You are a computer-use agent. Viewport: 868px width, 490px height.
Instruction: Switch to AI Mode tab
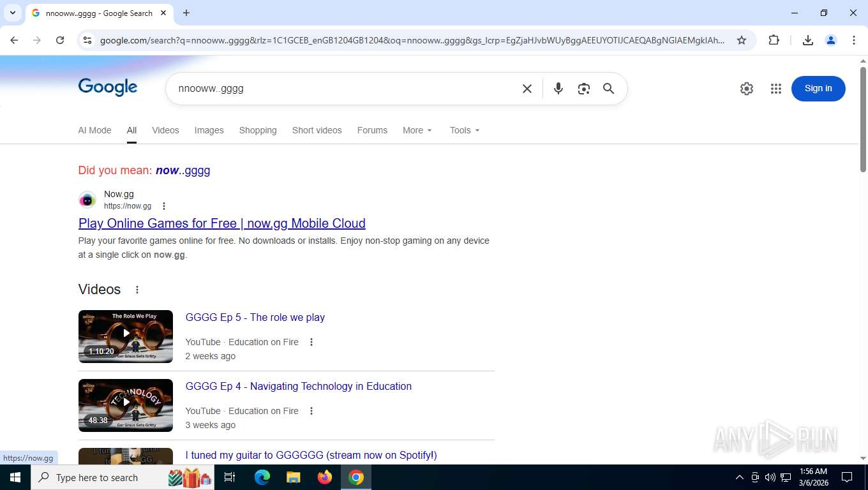[x=94, y=130]
